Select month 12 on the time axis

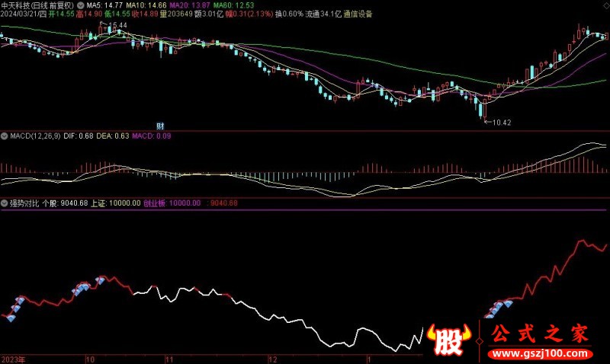pos(273,359)
